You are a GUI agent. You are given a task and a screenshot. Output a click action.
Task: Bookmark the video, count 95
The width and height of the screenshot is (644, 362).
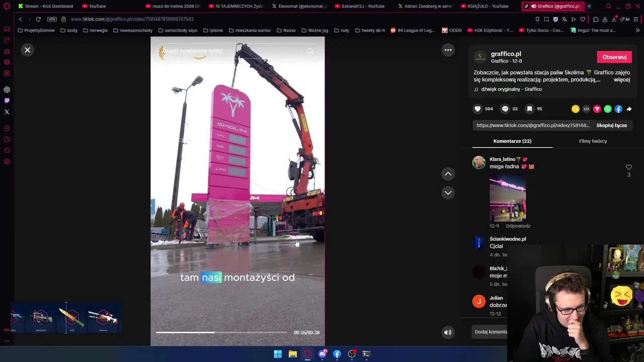click(529, 109)
